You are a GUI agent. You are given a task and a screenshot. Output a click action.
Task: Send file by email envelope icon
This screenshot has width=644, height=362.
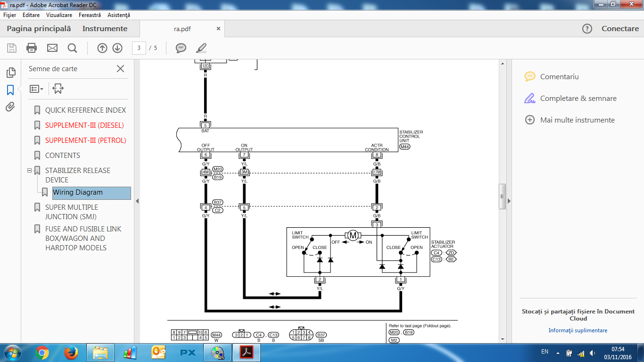[52, 48]
